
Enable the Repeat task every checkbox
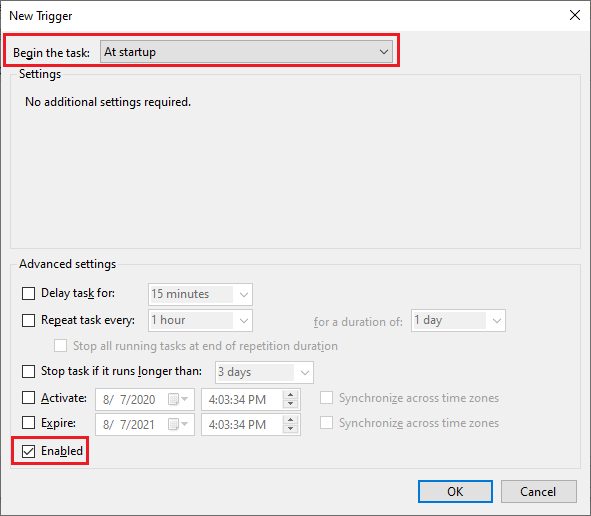click(28, 320)
